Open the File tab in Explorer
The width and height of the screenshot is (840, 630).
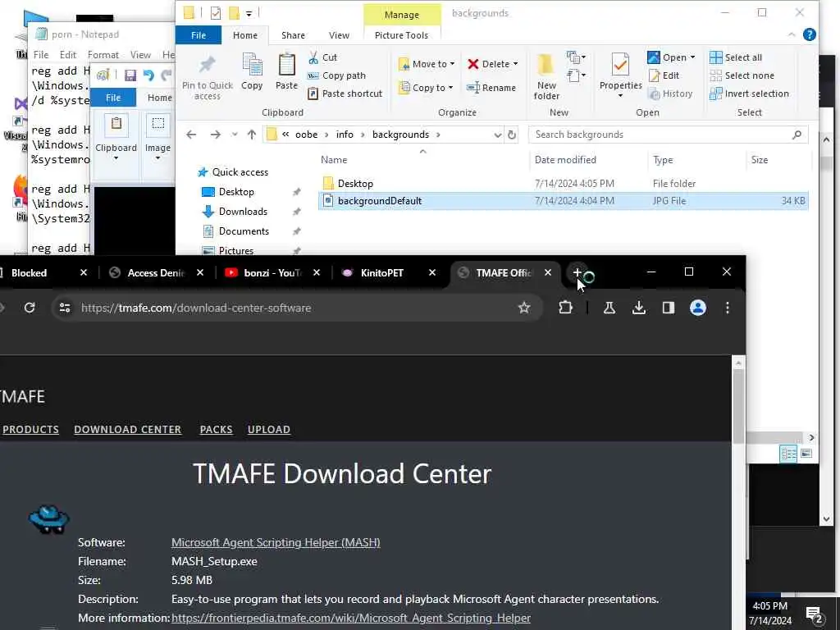click(x=199, y=35)
